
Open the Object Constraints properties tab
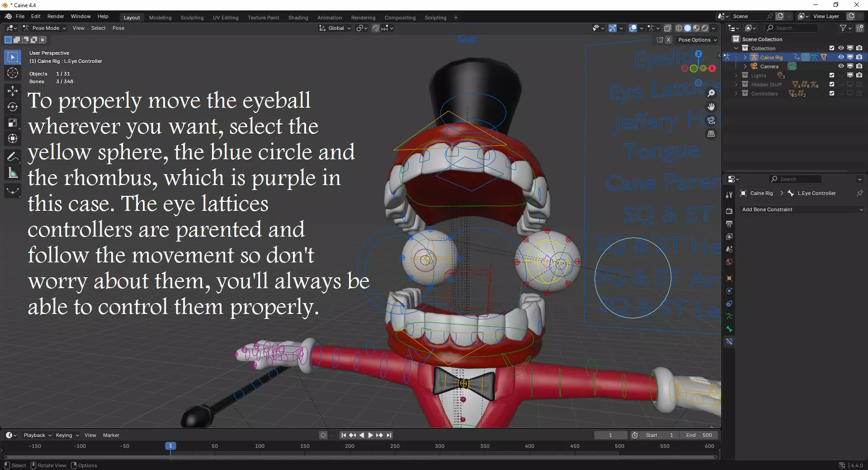coord(729,304)
